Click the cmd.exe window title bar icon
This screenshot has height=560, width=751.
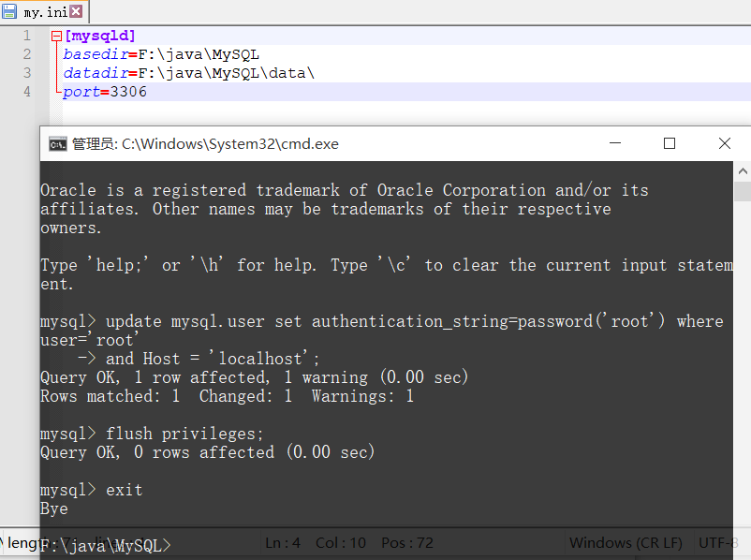click(57, 143)
